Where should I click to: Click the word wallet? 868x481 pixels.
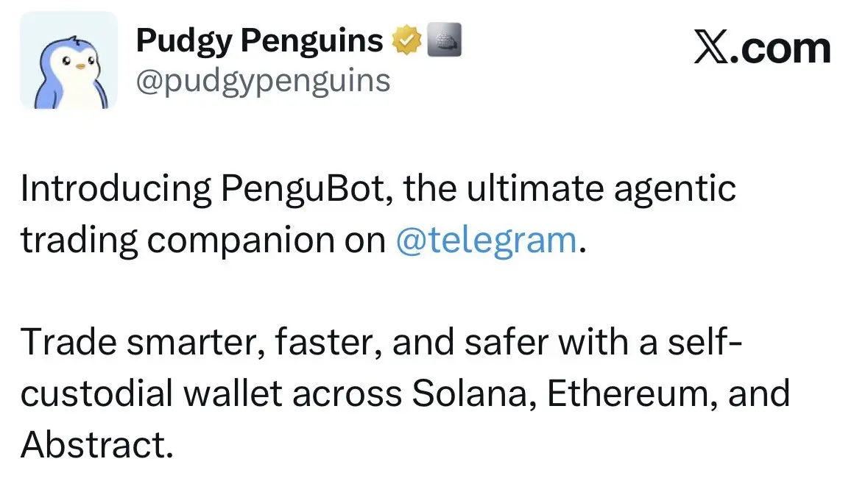click(x=233, y=393)
